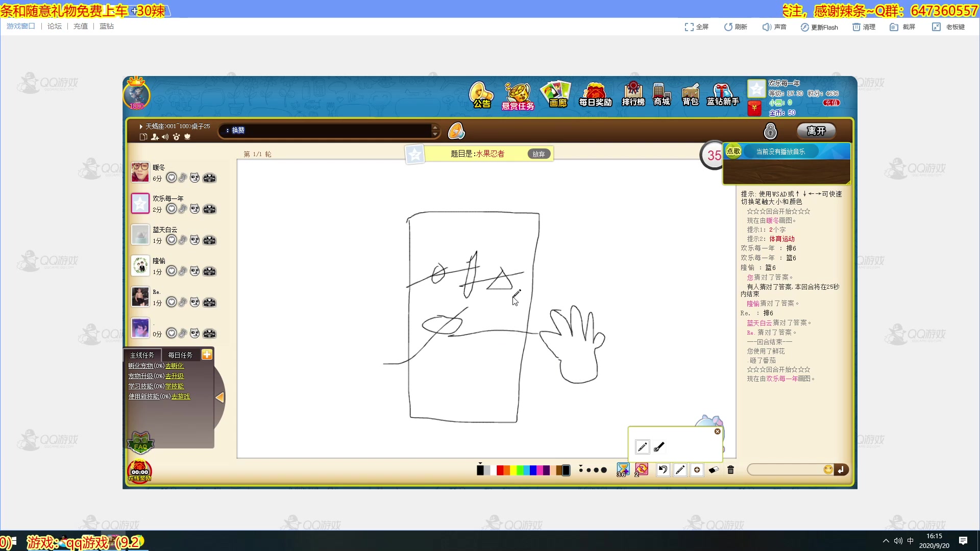Image resolution: width=980 pixels, height=551 pixels.
Task: Send a heart to 蓝天白云
Action: tap(171, 240)
